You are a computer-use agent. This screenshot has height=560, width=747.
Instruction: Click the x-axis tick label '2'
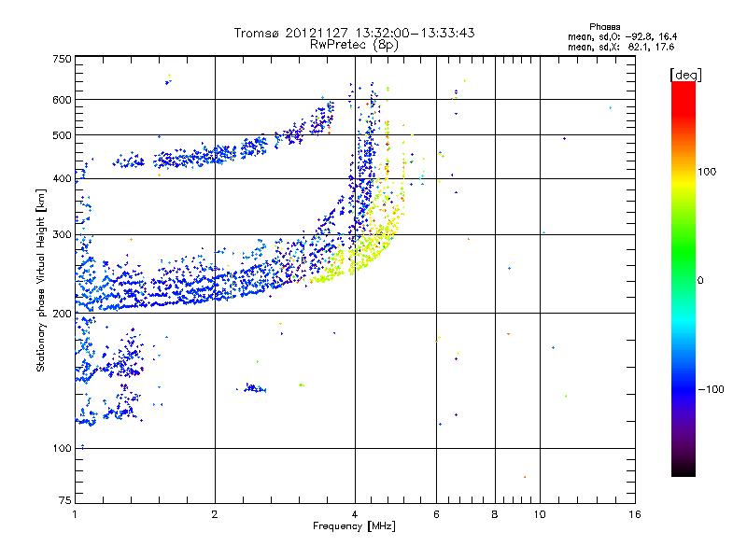point(215,514)
